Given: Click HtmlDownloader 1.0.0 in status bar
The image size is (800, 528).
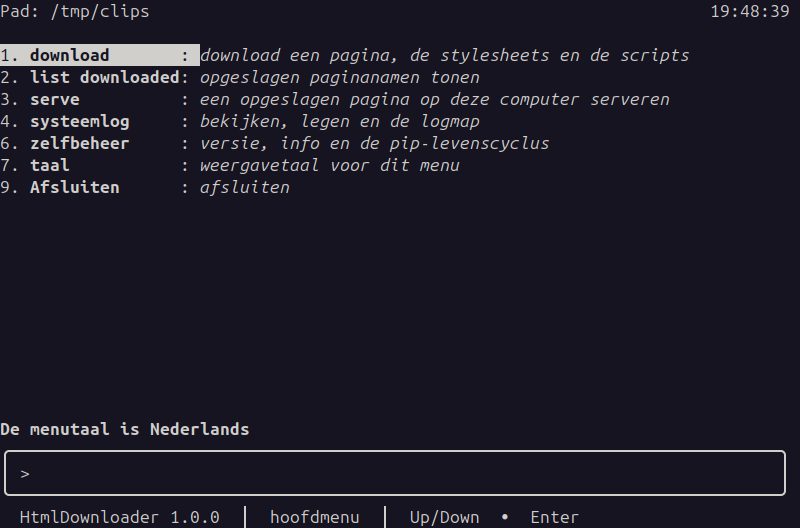Looking at the screenshot, I should point(119,517).
